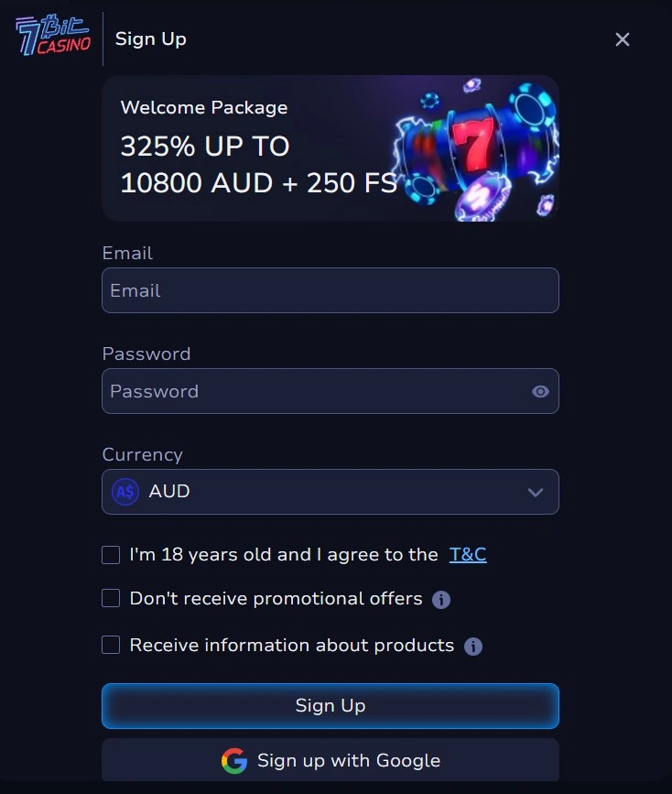
Task: Enable "Don't receive promotional offers"
Action: [x=110, y=598]
